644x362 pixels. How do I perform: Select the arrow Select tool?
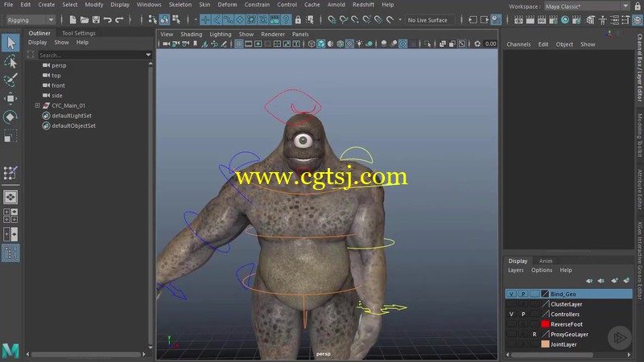coord(10,43)
